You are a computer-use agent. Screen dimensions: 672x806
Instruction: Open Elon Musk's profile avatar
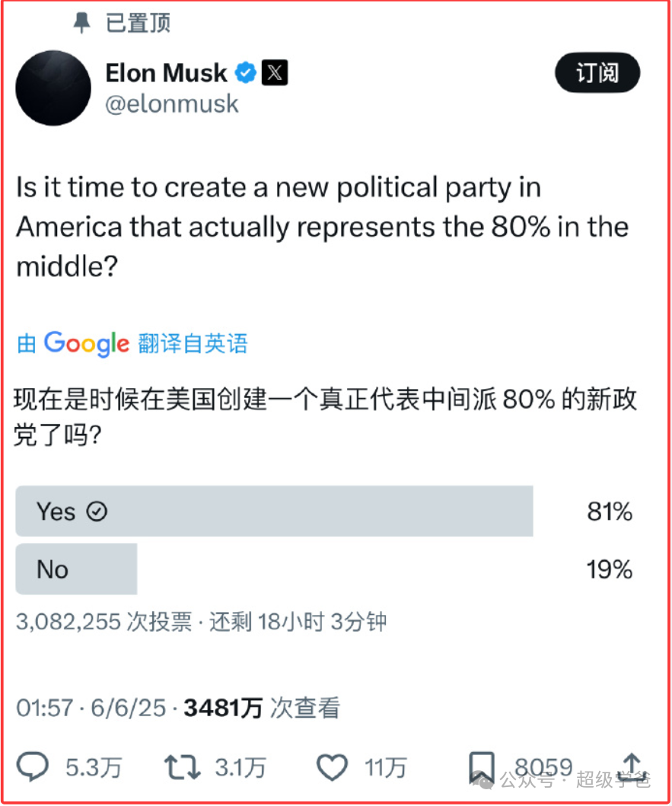pyautogui.click(x=53, y=88)
